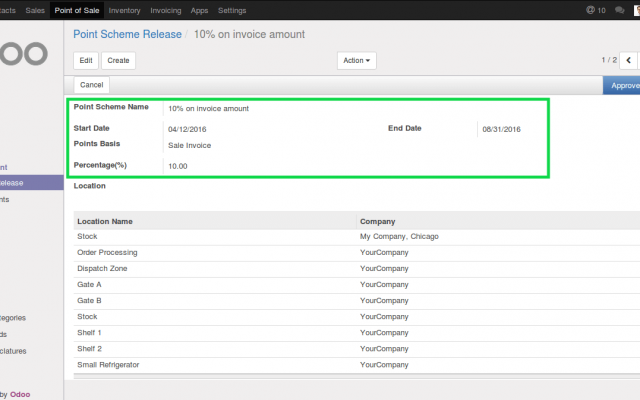Open the Inventory menu
This screenshot has width=640, height=400.
click(124, 10)
